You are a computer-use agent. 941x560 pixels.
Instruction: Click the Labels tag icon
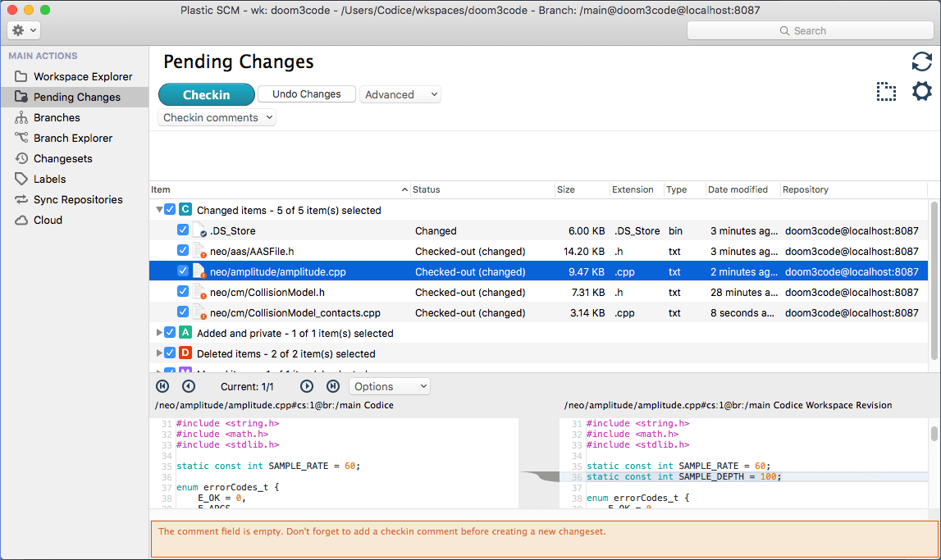pos(21,179)
